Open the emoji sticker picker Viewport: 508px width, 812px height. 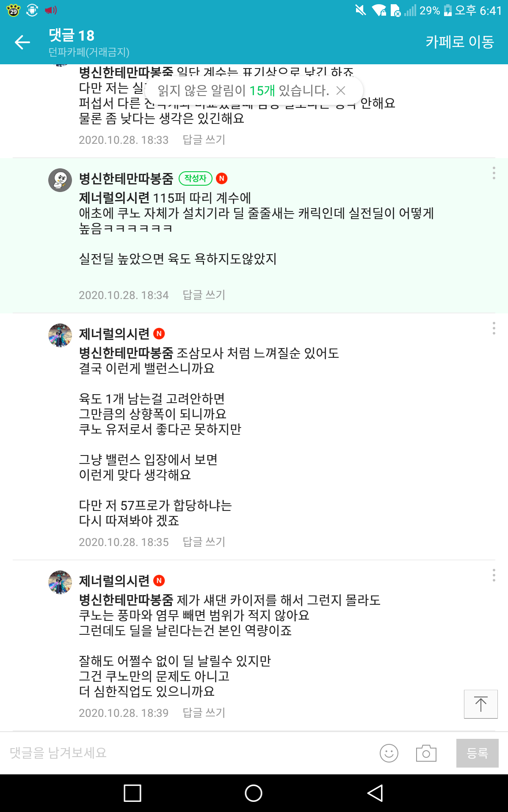[389, 753]
